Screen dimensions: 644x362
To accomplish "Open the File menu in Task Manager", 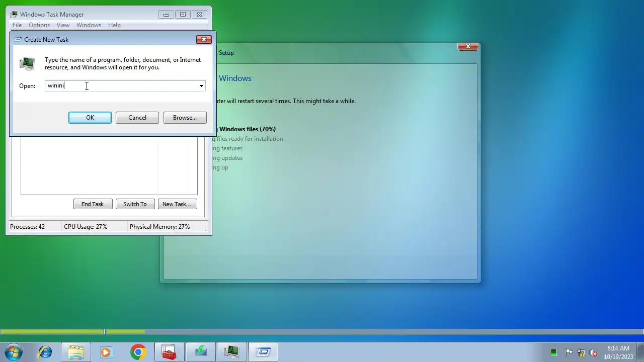I will [x=17, y=25].
